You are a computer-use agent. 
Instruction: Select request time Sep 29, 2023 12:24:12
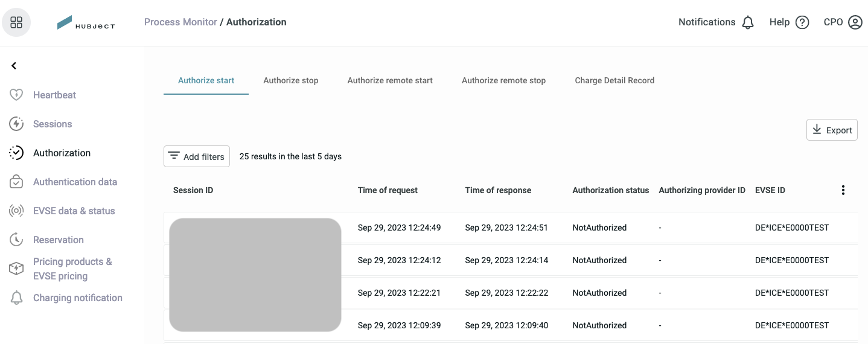coord(399,260)
